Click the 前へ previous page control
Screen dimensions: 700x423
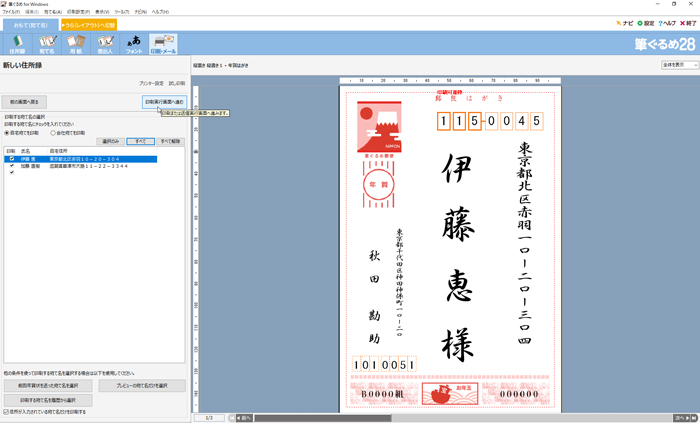[243, 417]
